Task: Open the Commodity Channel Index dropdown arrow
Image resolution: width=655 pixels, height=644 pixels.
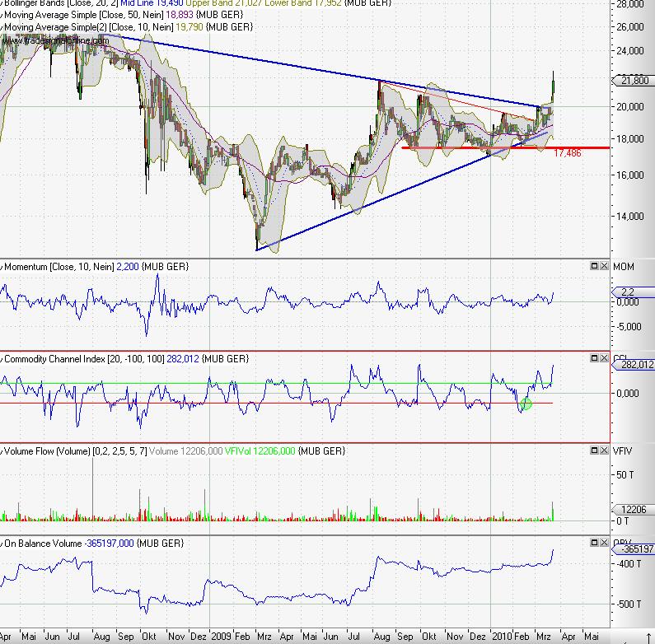Action: coord(2,358)
